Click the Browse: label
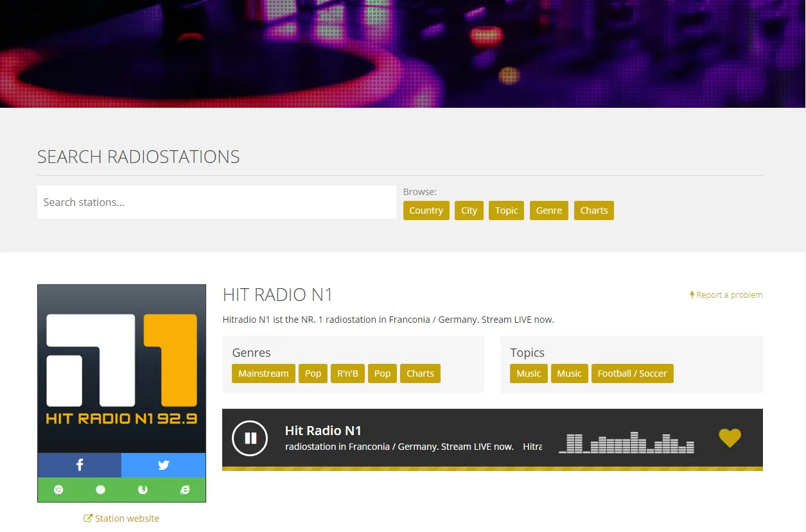The image size is (806, 532). (x=420, y=192)
